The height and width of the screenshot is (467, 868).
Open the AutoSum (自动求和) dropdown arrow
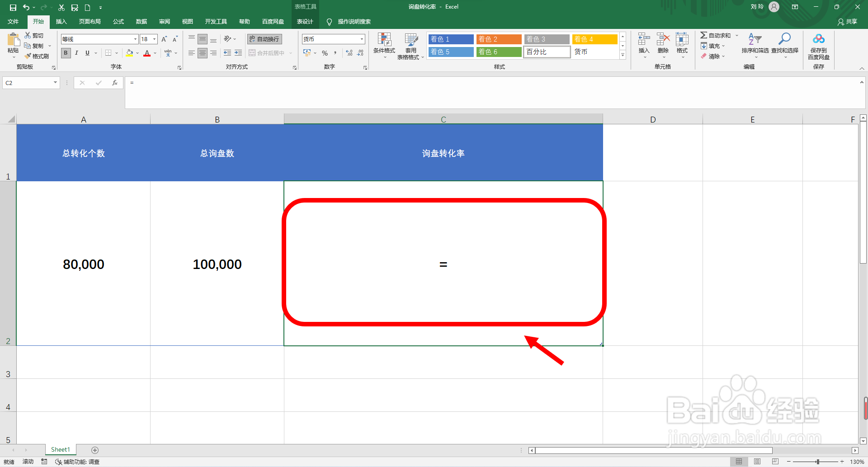[736, 35]
